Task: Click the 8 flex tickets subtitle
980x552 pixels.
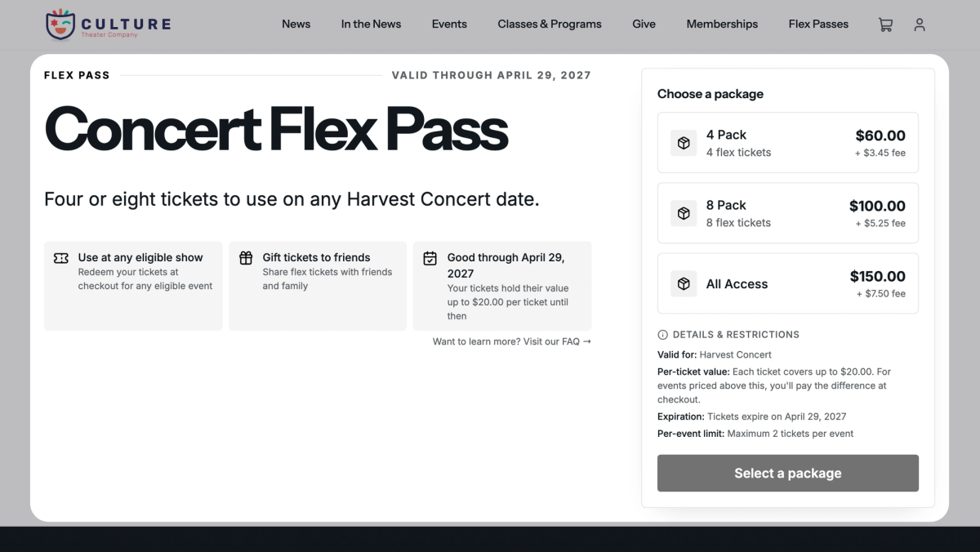Action: point(738,223)
